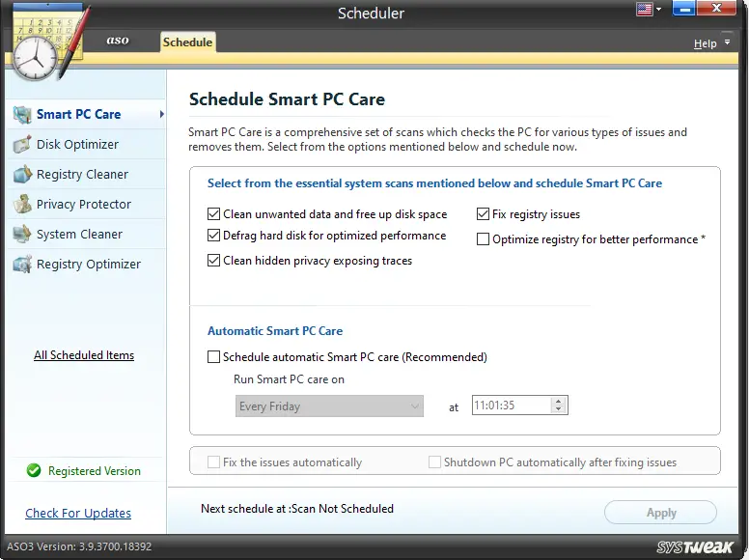The width and height of the screenshot is (749, 560).
Task: Open All Scheduled Items link
Action: 84,355
